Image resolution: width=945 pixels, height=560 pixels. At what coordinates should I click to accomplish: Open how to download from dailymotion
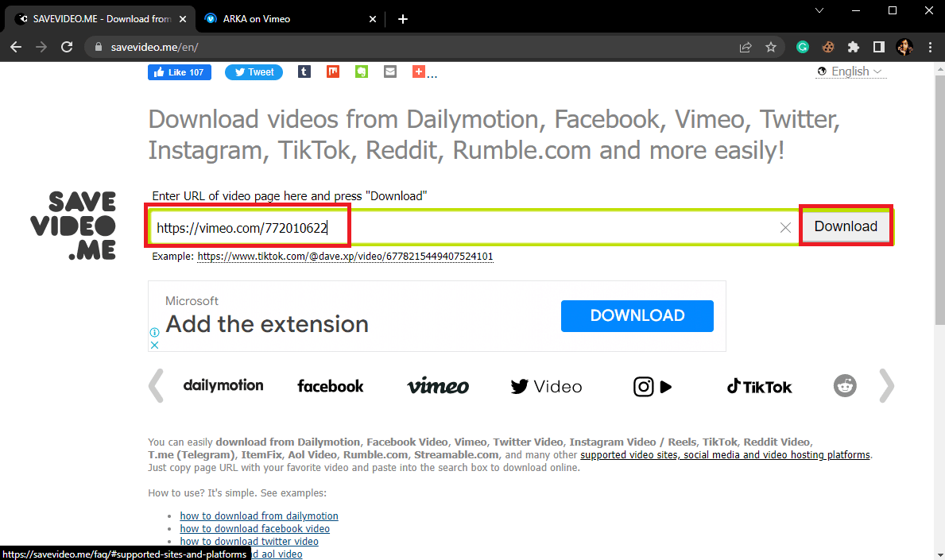coord(259,516)
